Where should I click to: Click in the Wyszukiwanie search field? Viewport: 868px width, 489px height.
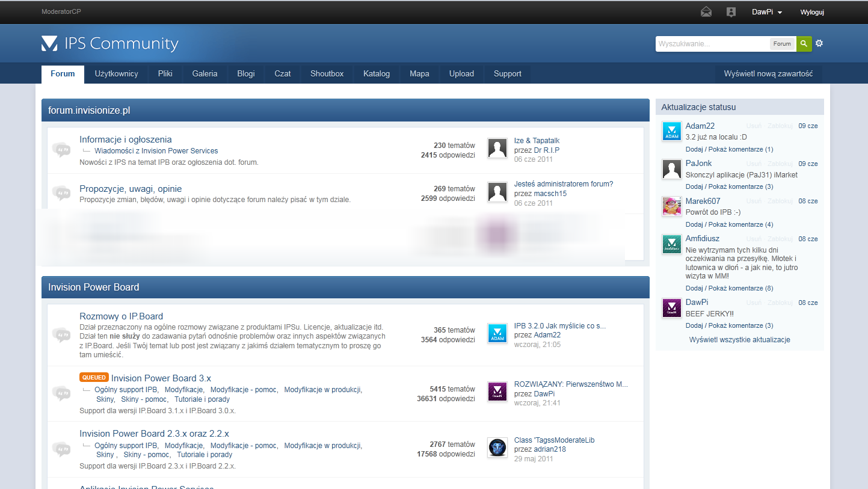pyautogui.click(x=712, y=44)
